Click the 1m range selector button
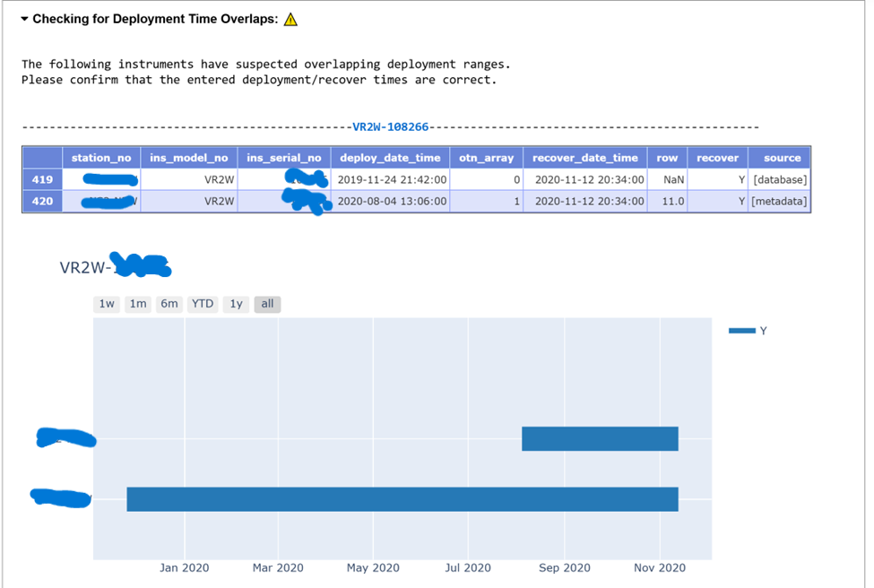The width and height of the screenshot is (874, 588). pos(137,304)
